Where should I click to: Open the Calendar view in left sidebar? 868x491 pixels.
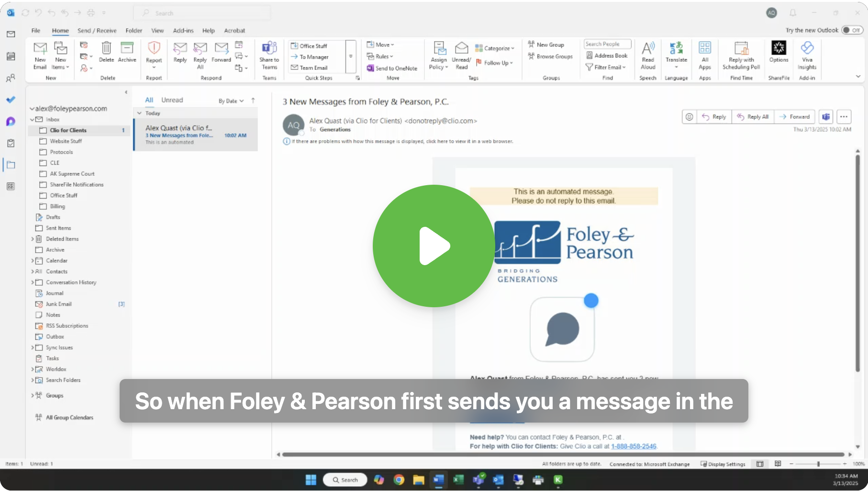(x=11, y=56)
